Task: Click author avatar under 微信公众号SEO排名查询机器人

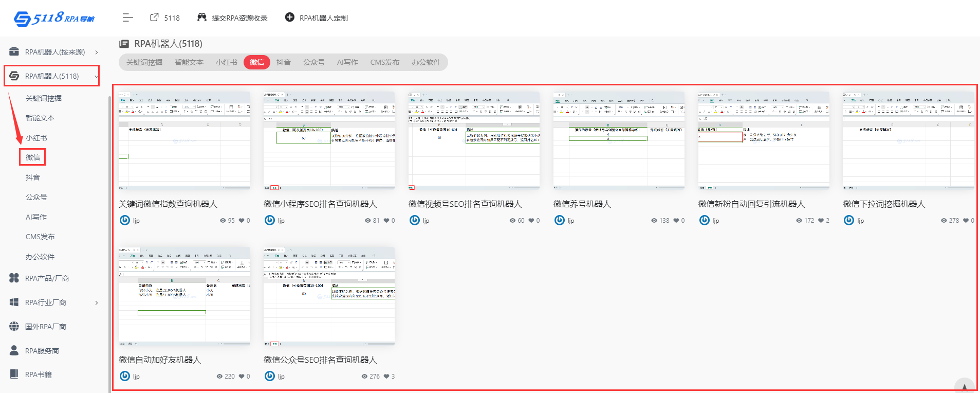Action: click(x=270, y=376)
